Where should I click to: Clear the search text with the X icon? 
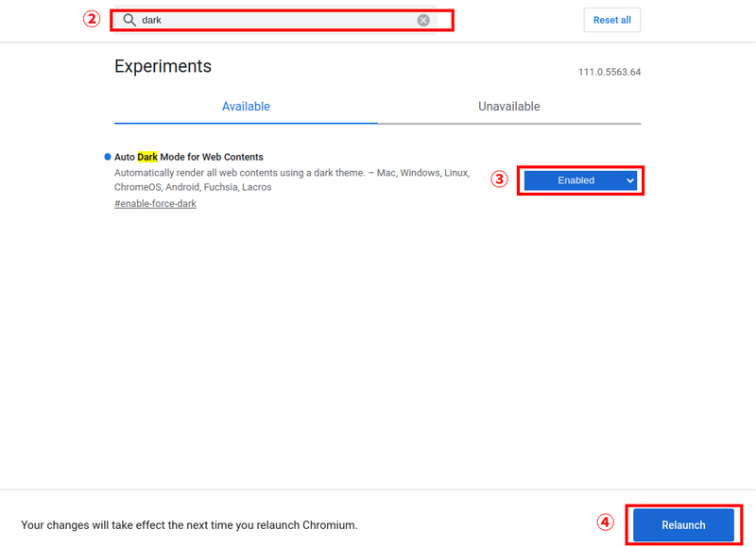point(423,20)
